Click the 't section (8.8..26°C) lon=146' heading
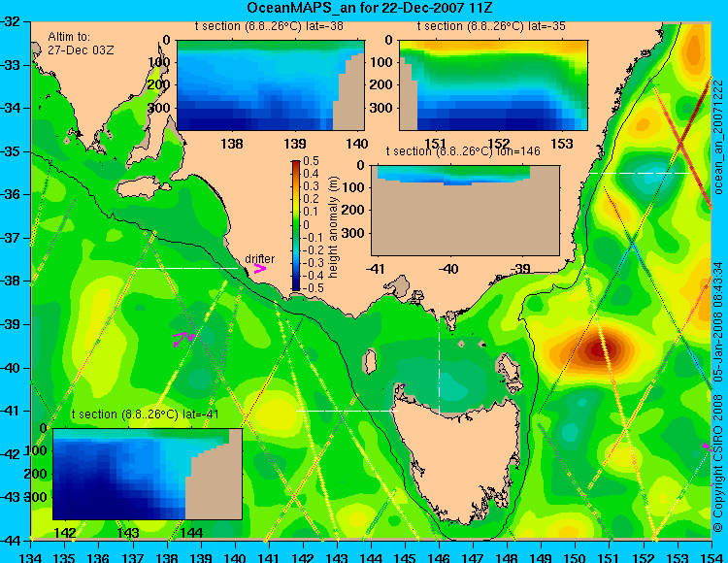This screenshot has width=728, height=563. (463, 151)
